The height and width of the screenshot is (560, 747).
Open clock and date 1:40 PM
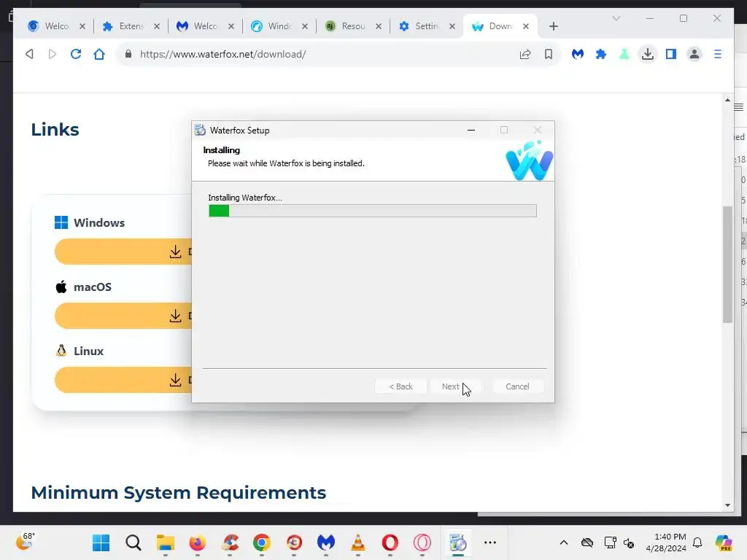coord(667,542)
